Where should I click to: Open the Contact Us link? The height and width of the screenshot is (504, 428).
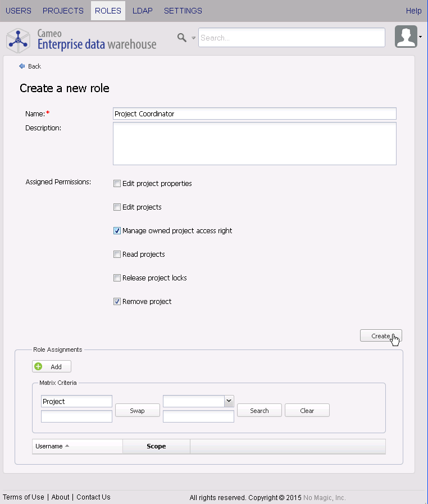(93, 497)
